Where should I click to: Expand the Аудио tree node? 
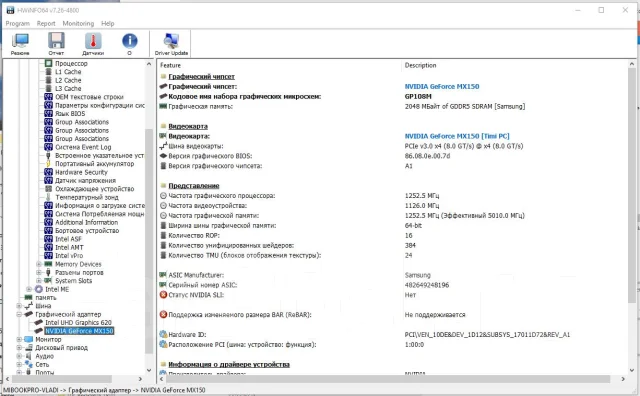[x=19, y=356]
